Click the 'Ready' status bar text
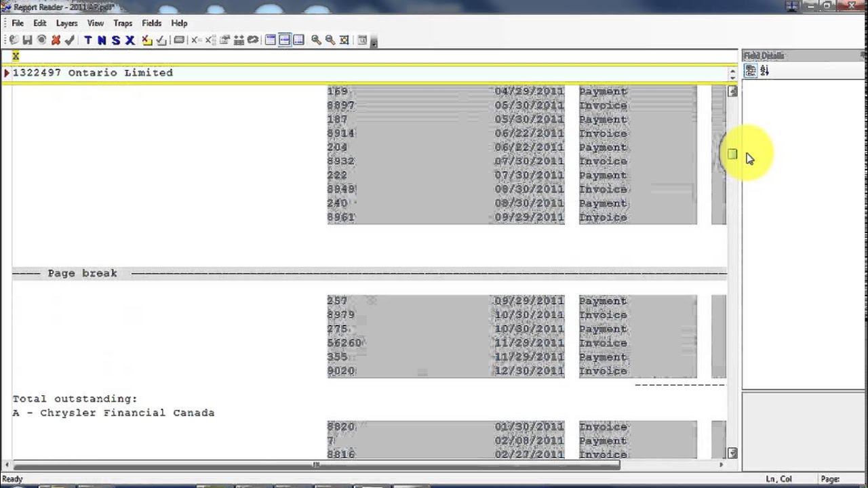 tap(12, 479)
